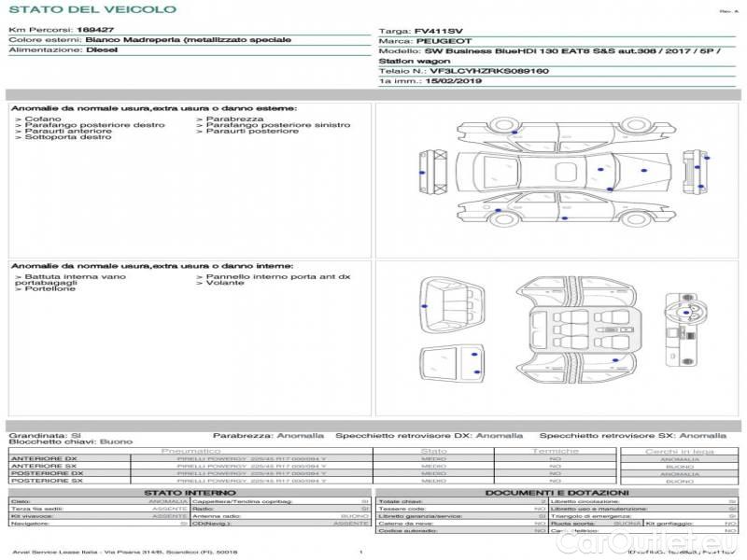Click the 'Sottoporta destro' entry
Image resolution: width=747 pixels, height=560 pixels.
point(63,137)
